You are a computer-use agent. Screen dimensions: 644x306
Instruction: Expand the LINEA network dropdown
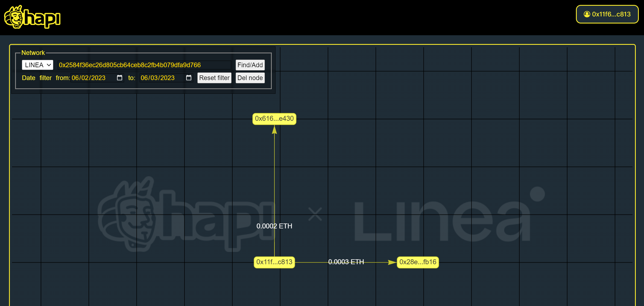point(37,65)
